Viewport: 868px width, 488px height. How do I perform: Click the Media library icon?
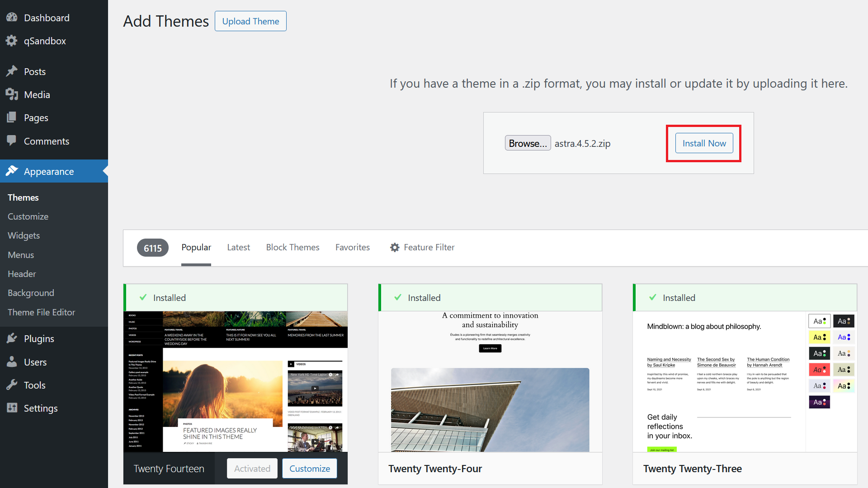coord(12,94)
